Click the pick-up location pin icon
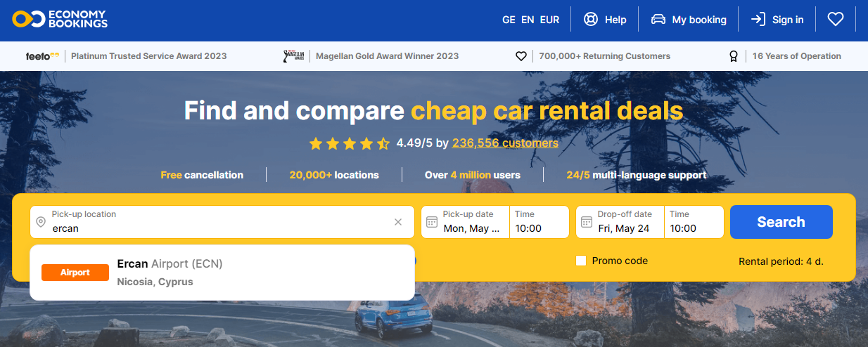The width and height of the screenshot is (868, 347). click(41, 222)
